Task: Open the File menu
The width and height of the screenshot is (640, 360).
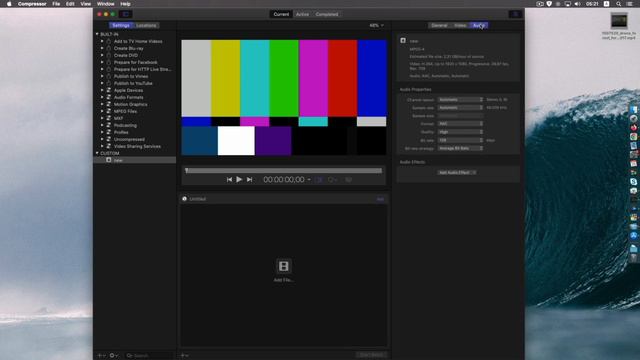Action: 56,4
